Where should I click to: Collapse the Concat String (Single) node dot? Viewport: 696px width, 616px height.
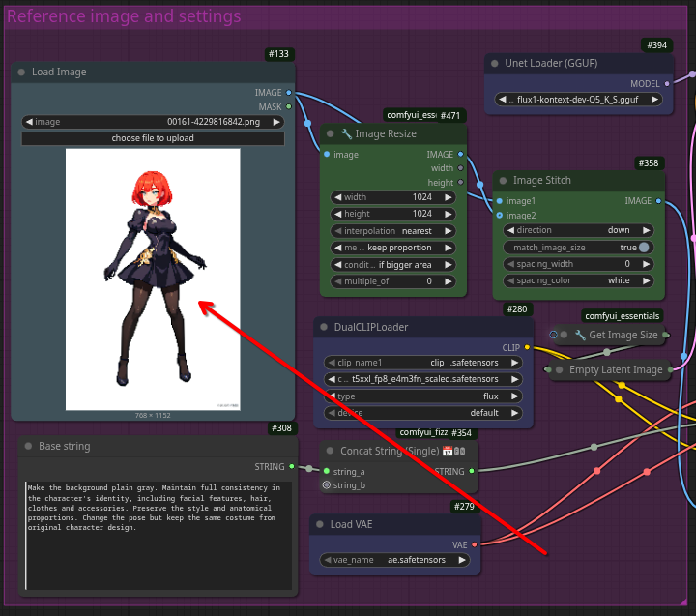pos(330,451)
